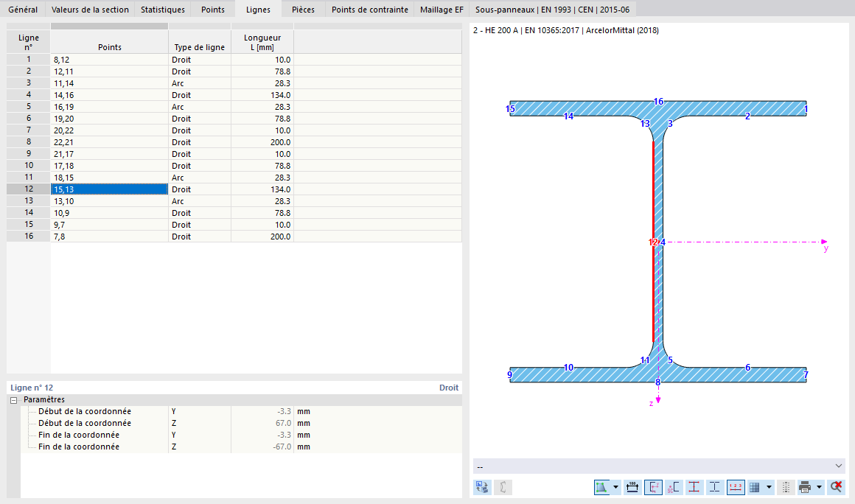
Task: Click the Longueur column header
Action: [x=261, y=42]
